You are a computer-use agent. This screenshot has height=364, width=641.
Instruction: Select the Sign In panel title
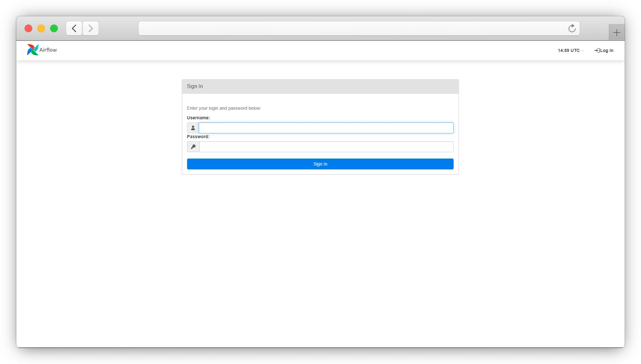[195, 86]
